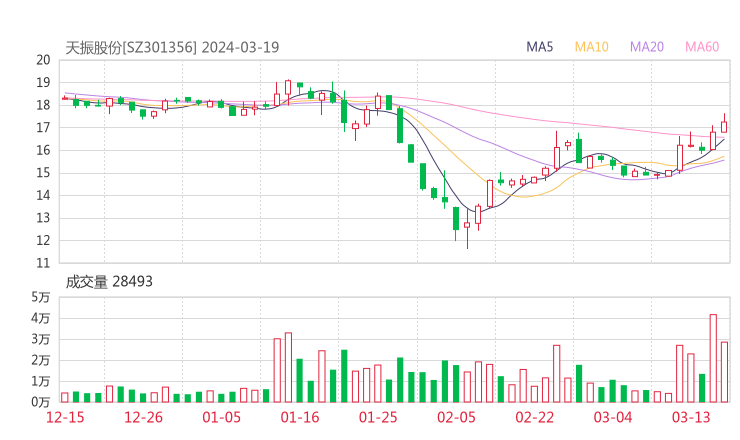Click the 5万 volume axis label
The height and width of the screenshot is (440, 740).
click(40, 297)
